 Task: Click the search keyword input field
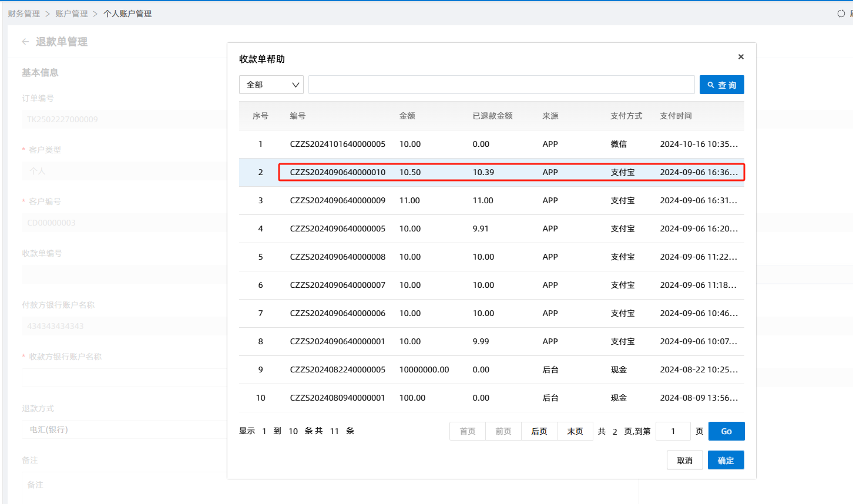point(501,85)
